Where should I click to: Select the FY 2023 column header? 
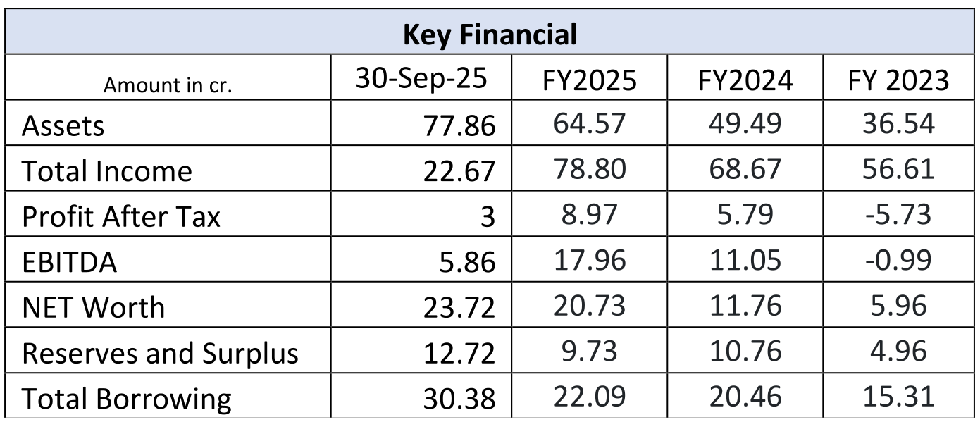pyautogui.click(x=898, y=81)
